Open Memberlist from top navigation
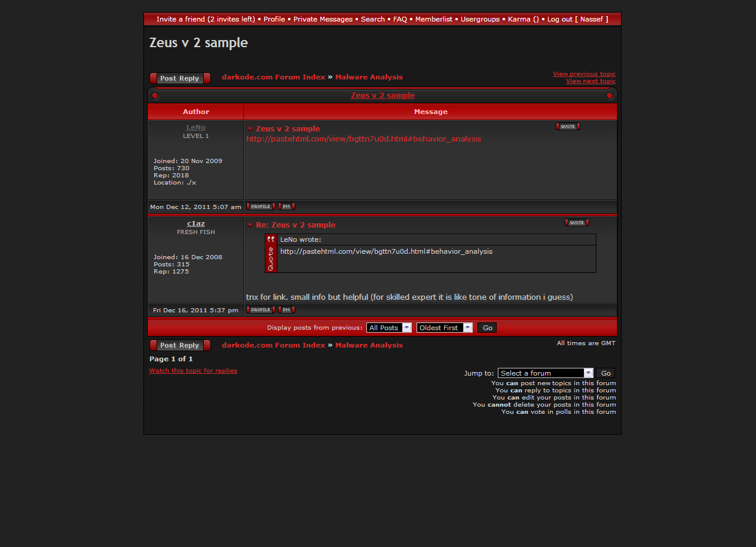This screenshot has height=547, width=756. click(x=433, y=19)
